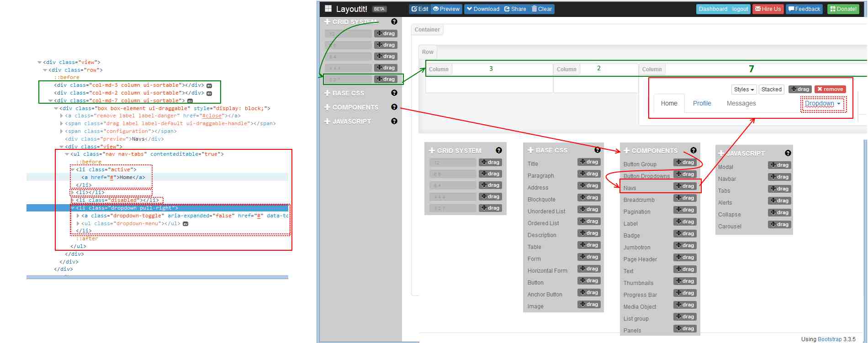Collapse the ul nav nav-tabs node
The height and width of the screenshot is (343, 868).
[67, 154]
